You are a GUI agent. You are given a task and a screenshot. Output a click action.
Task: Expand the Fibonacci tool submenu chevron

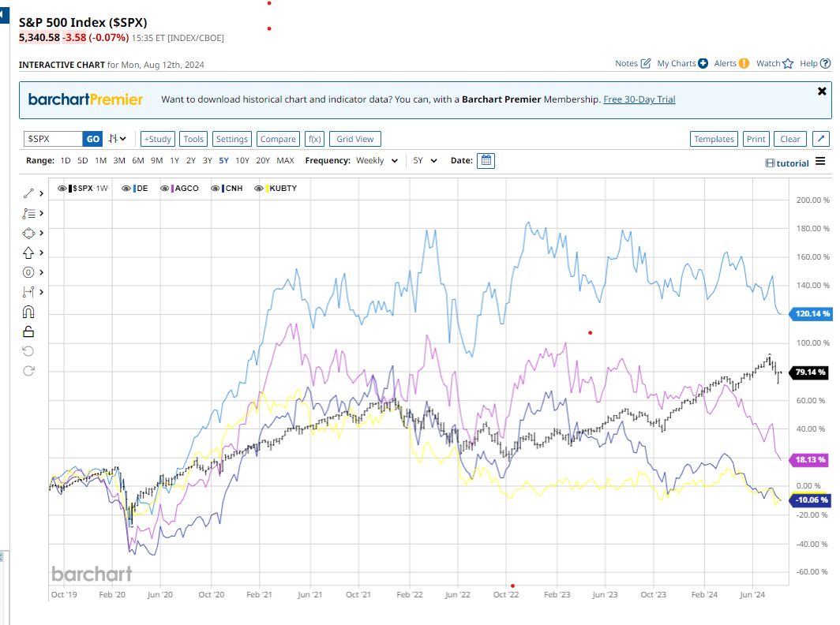[x=41, y=213]
